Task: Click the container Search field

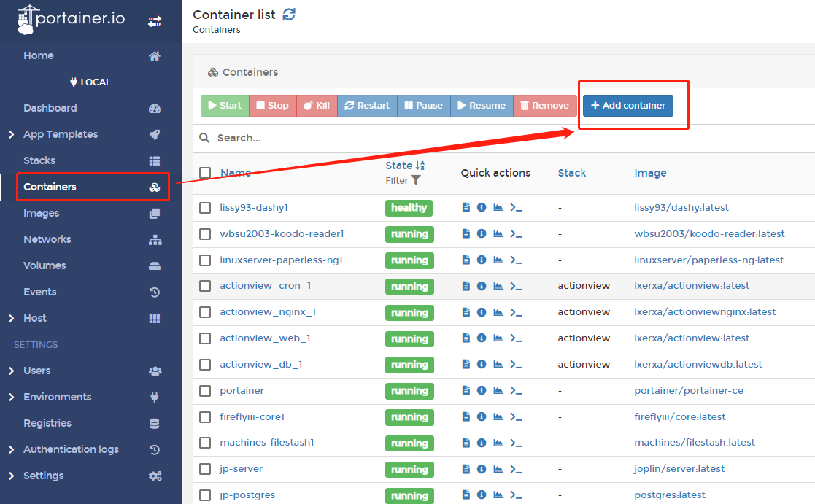Action: 365,138
